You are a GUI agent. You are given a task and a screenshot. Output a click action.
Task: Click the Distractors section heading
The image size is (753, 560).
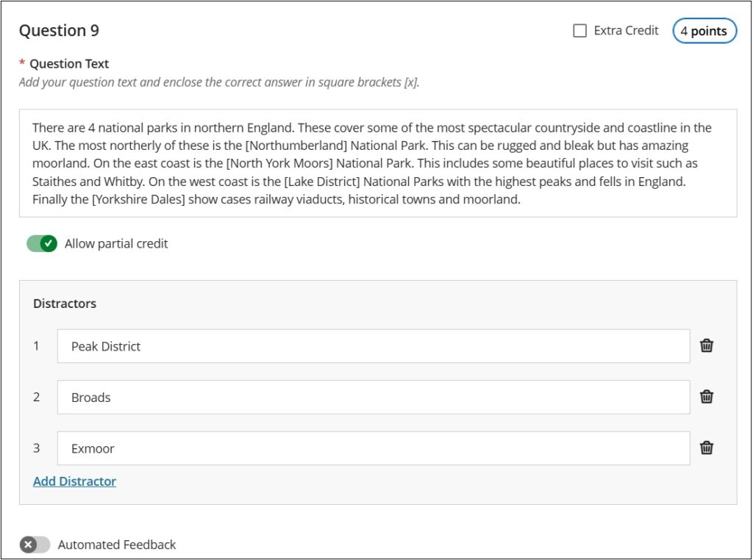click(65, 304)
